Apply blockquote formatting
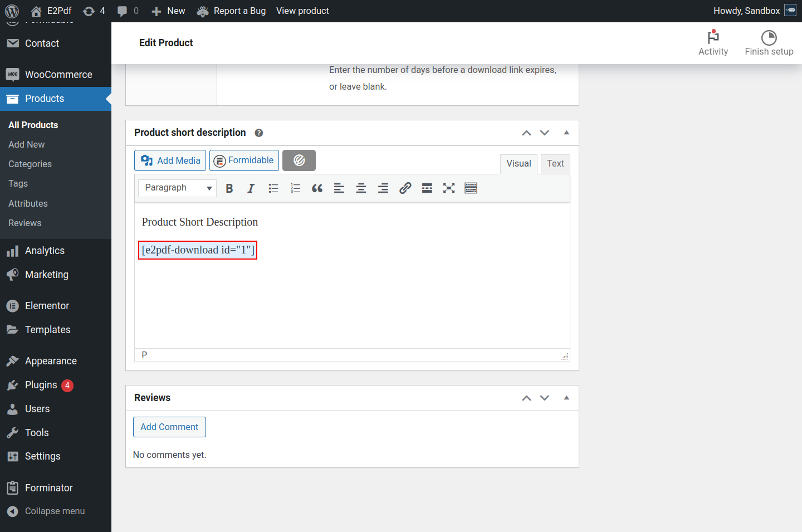The image size is (802, 532). point(317,188)
